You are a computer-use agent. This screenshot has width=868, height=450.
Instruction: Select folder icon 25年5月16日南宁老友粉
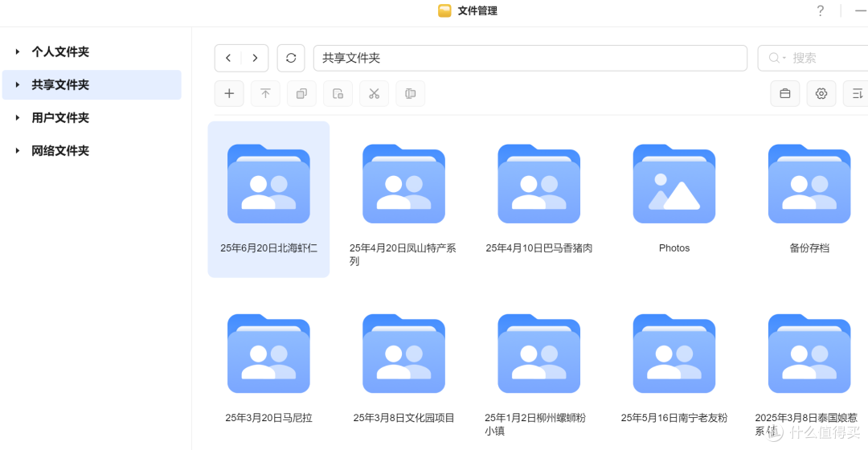coord(674,354)
